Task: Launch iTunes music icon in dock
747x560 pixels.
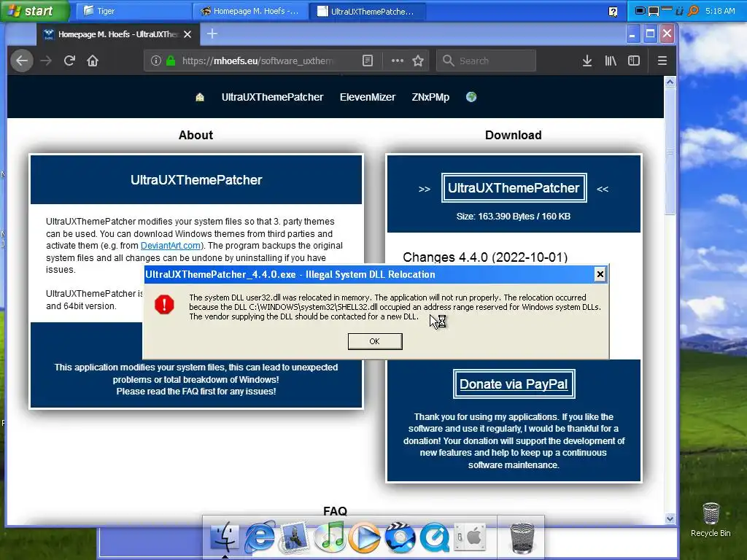Action: (330, 537)
